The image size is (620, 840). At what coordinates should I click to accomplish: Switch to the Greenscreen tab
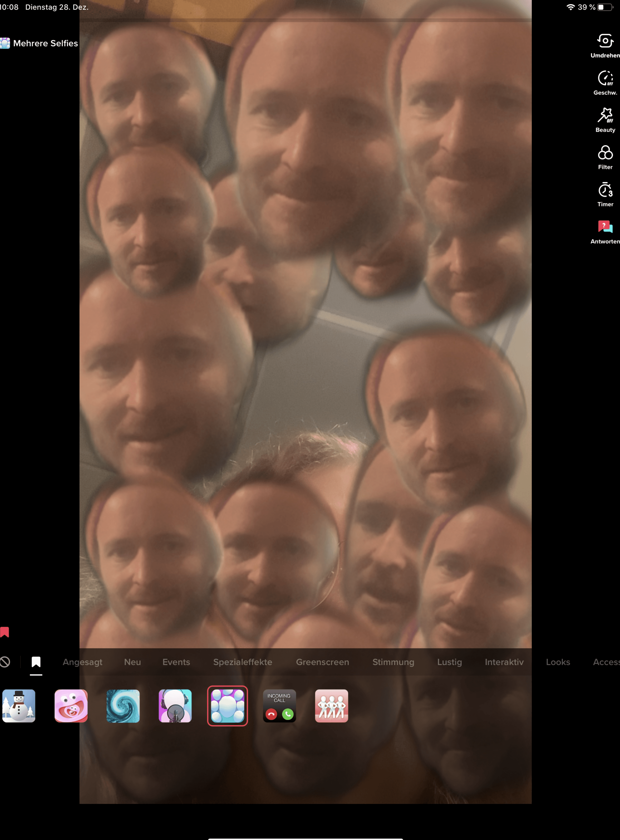pos(322,662)
